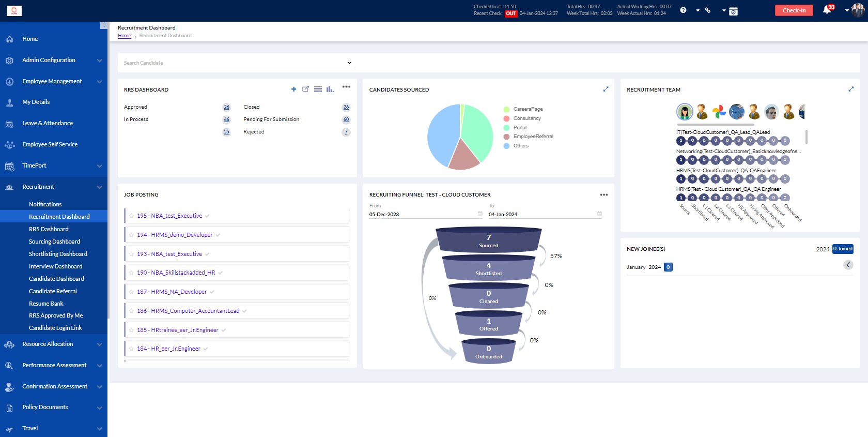Image resolution: width=868 pixels, height=437 pixels.
Task: Open the notifications bell
Action: [x=827, y=10]
